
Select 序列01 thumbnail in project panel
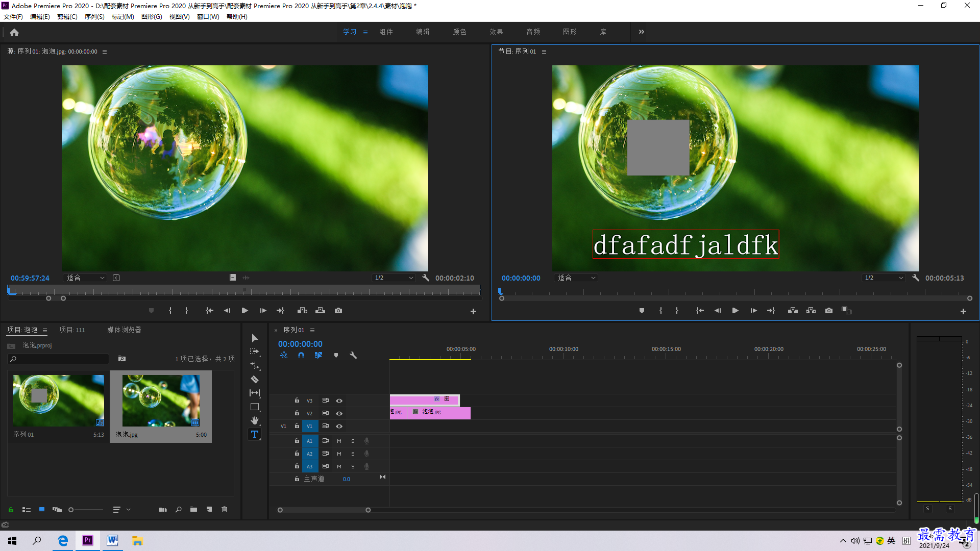[58, 401]
